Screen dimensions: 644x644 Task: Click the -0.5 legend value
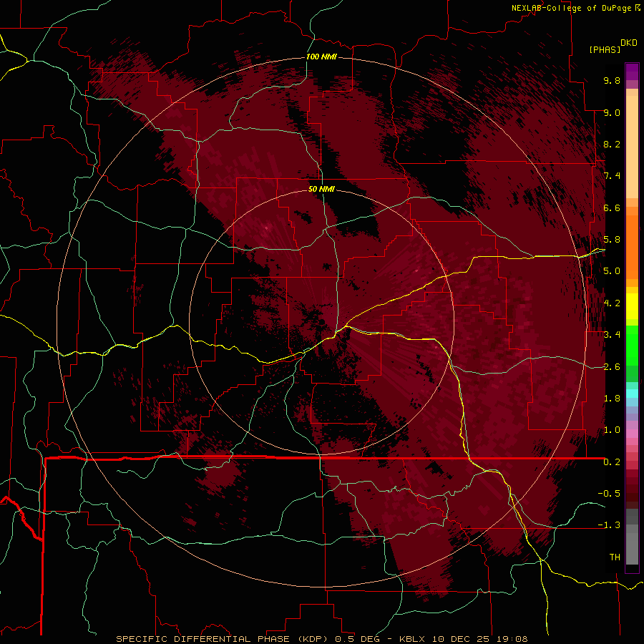click(x=609, y=494)
